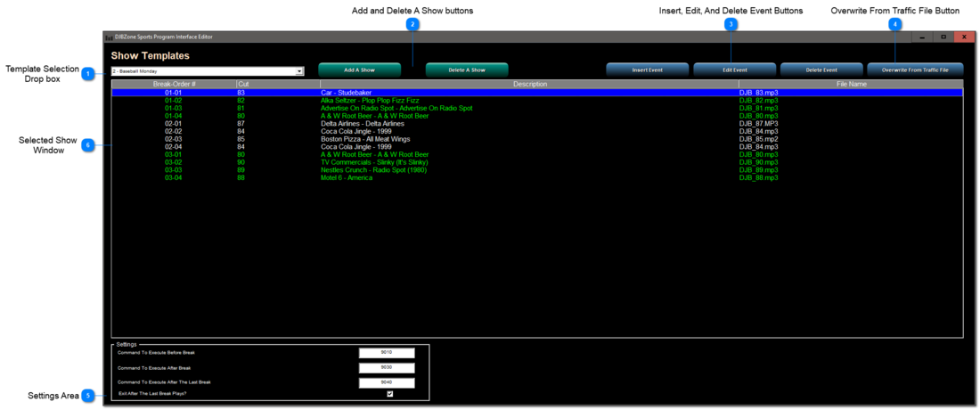Click break-order 03-01 cell
This screenshot has width=980, height=410.
pyautogui.click(x=173, y=154)
